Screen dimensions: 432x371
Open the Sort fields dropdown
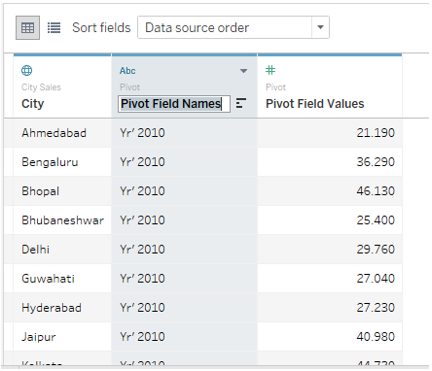click(x=233, y=27)
